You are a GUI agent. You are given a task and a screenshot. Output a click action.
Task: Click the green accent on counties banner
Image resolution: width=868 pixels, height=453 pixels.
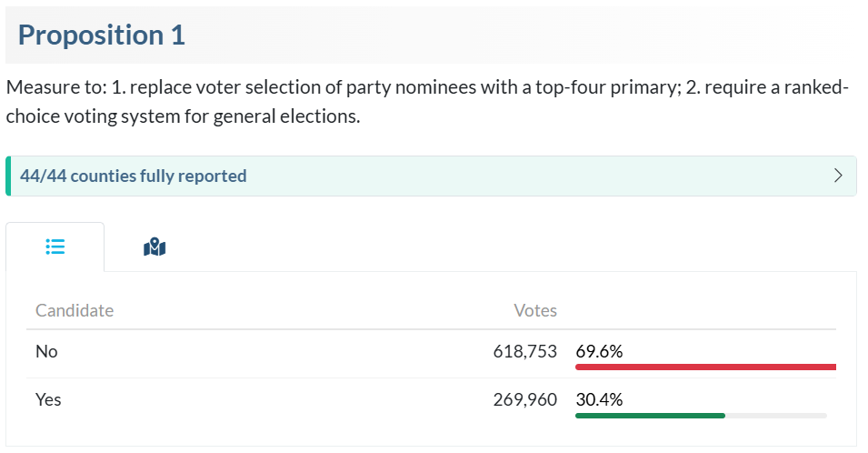coord(8,176)
